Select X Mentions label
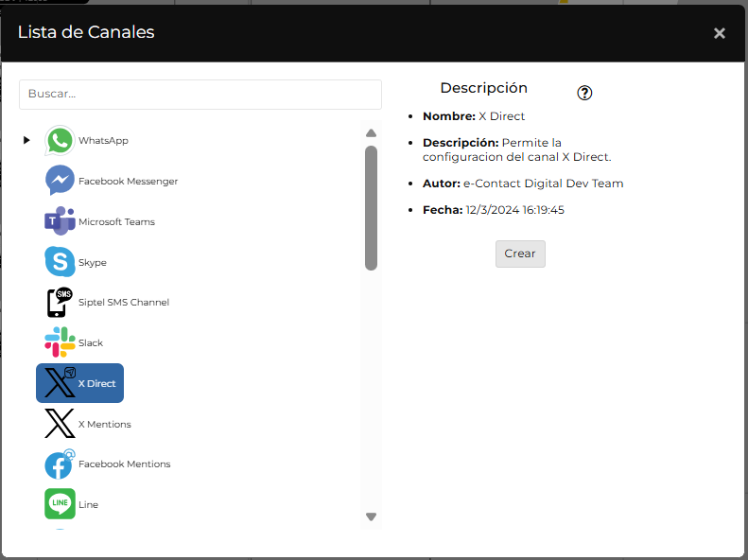 click(x=104, y=424)
